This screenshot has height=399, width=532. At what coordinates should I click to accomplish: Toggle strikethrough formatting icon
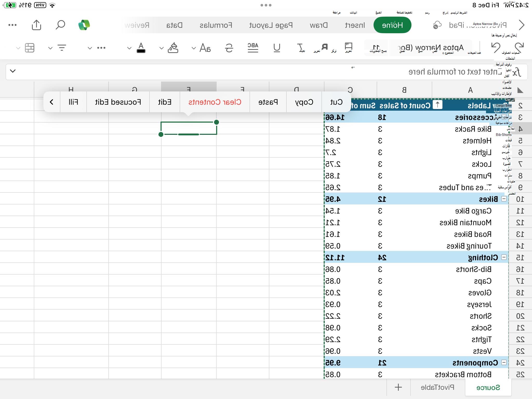point(229,48)
